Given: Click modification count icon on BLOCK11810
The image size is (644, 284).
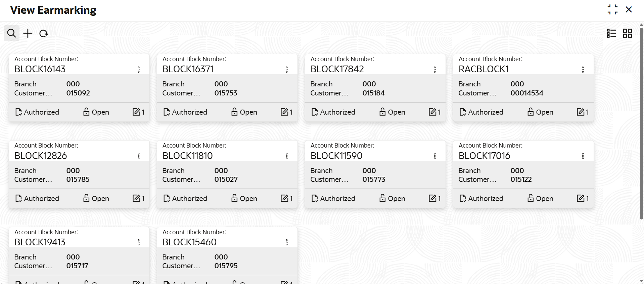Looking at the screenshot, I should [284, 198].
